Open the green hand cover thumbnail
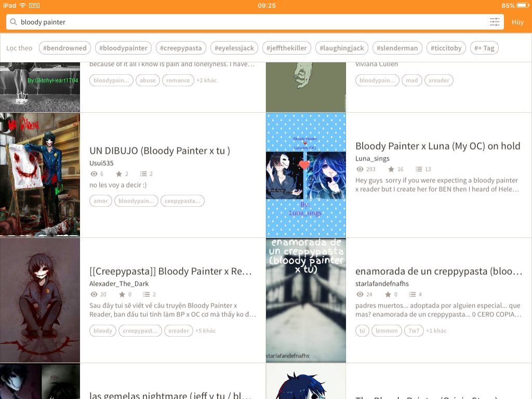Image resolution: width=532 pixels, height=399 pixels. click(x=306, y=87)
